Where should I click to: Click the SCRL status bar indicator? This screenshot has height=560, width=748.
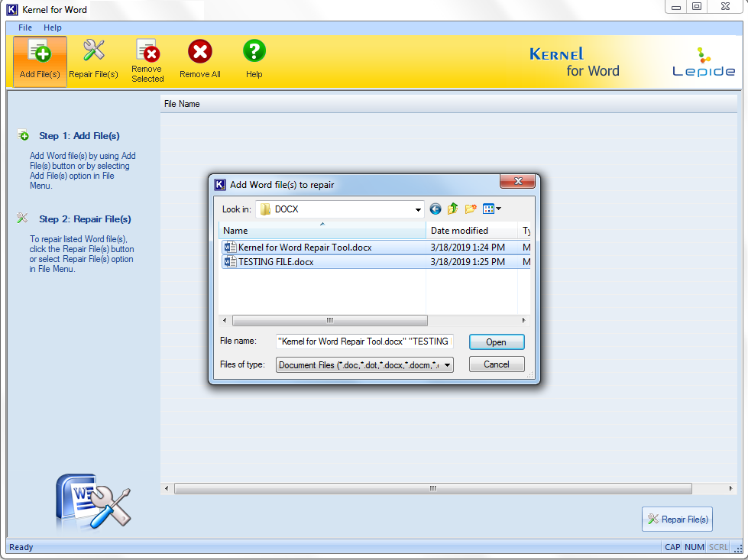click(718, 547)
